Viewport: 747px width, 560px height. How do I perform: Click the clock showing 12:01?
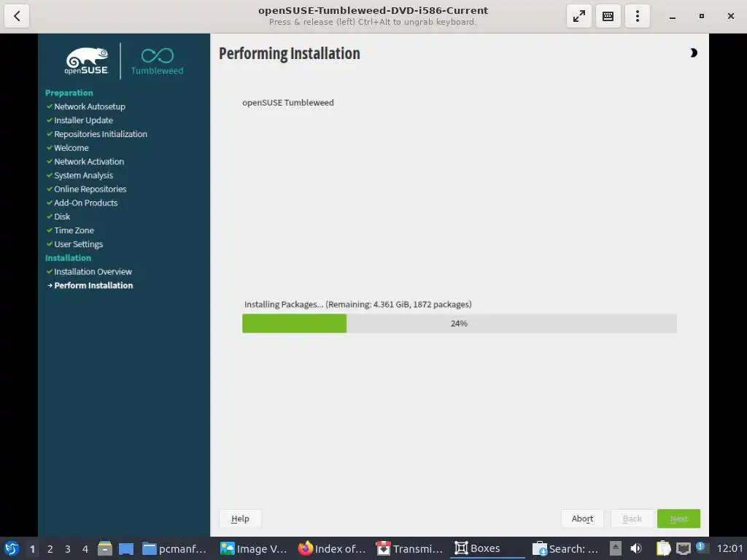tap(729, 548)
